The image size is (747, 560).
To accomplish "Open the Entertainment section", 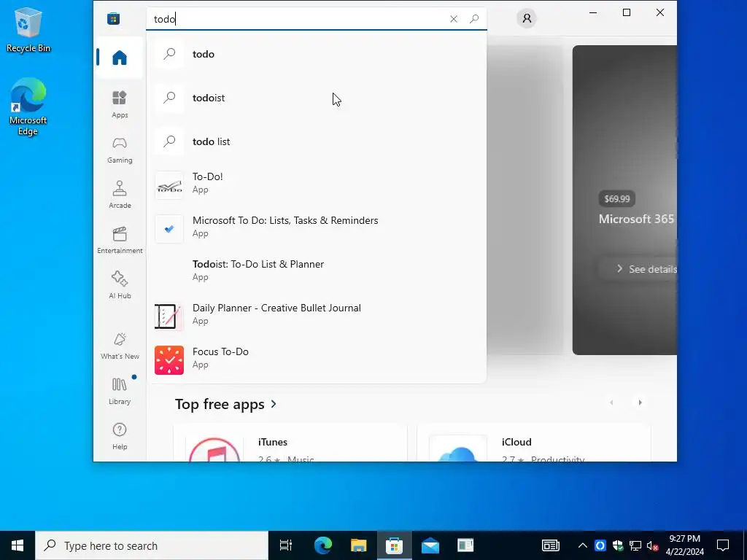I will [x=120, y=240].
